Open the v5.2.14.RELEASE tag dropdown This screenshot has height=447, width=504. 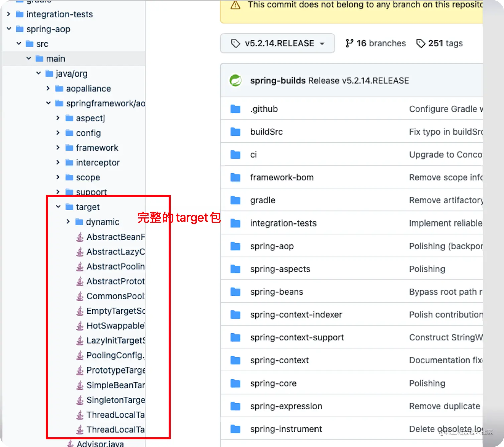click(x=277, y=43)
